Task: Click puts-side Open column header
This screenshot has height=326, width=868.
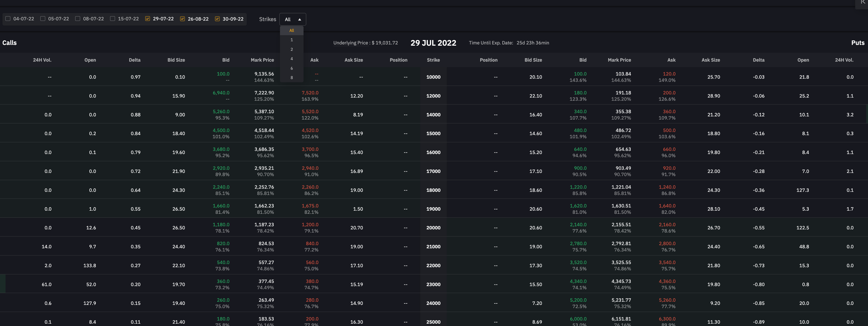Action: 803,60
